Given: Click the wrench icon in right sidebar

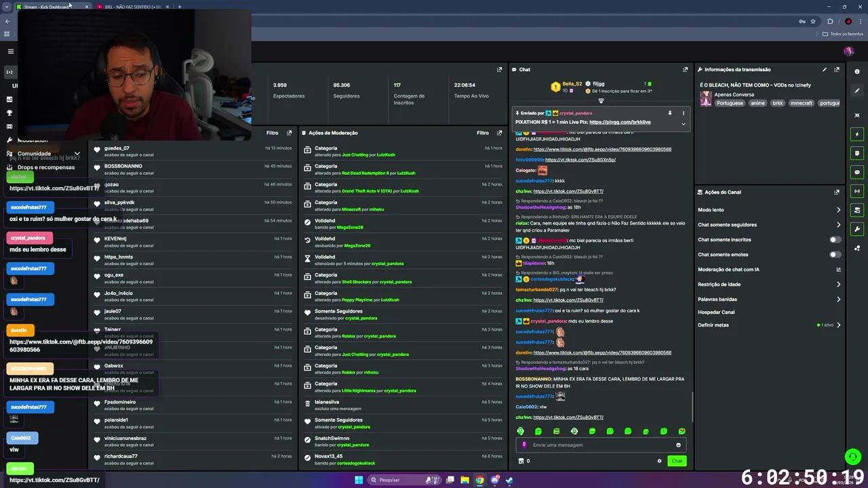Looking at the screenshot, I should pos(857,229).
